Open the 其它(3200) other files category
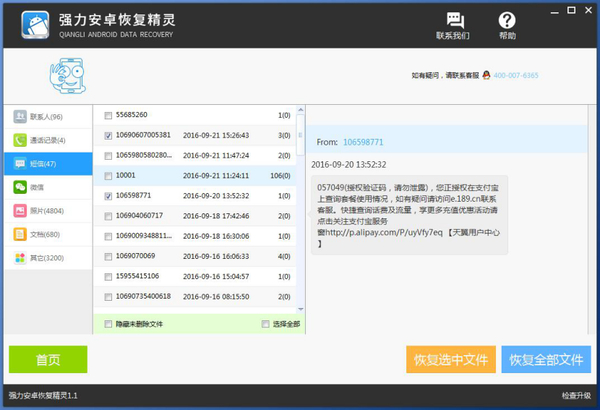 point(46,258)
